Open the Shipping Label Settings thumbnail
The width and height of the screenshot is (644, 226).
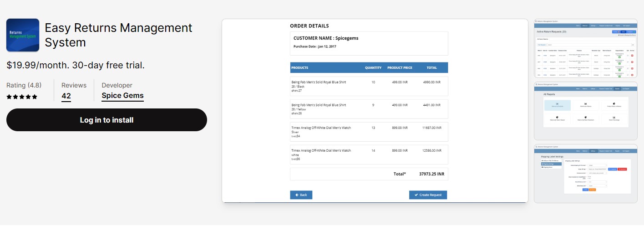(585, 173)
